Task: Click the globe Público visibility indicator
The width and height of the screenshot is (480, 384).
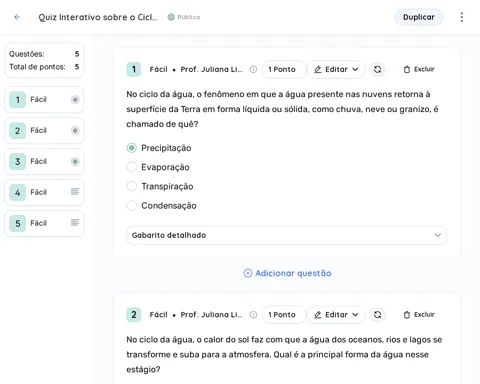Action: click(184, 17)
